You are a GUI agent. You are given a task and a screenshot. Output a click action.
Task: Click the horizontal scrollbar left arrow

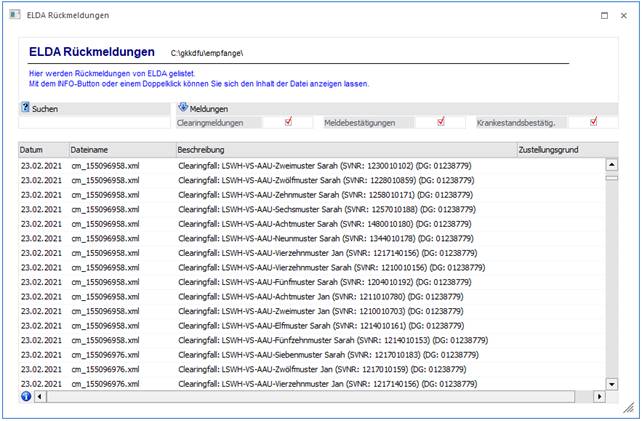40,396
